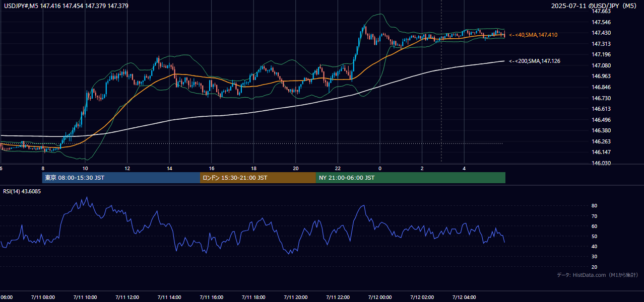Open the HistData.com data source credit
Image resolution: width=644 pixels, height=302 pixels.
coord(597,275)
